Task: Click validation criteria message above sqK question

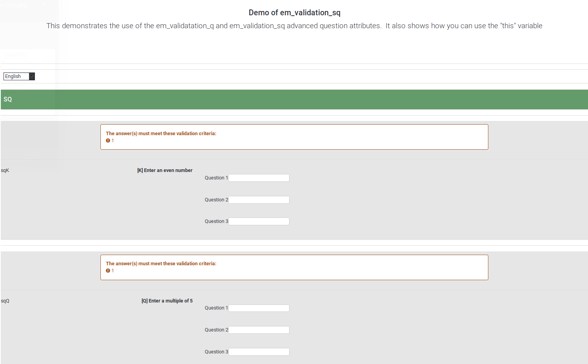Action: click(161, 134)
